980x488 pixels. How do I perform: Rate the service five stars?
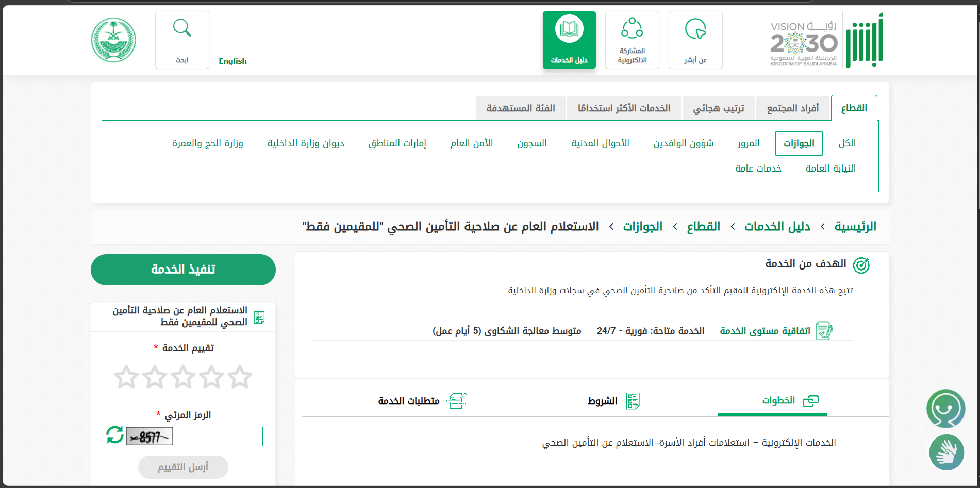pyautogui.click(x=126, y=377)
